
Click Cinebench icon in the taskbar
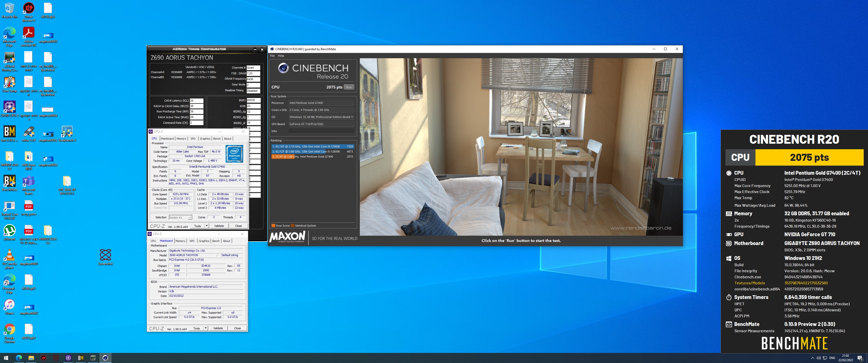click(105, 358)
